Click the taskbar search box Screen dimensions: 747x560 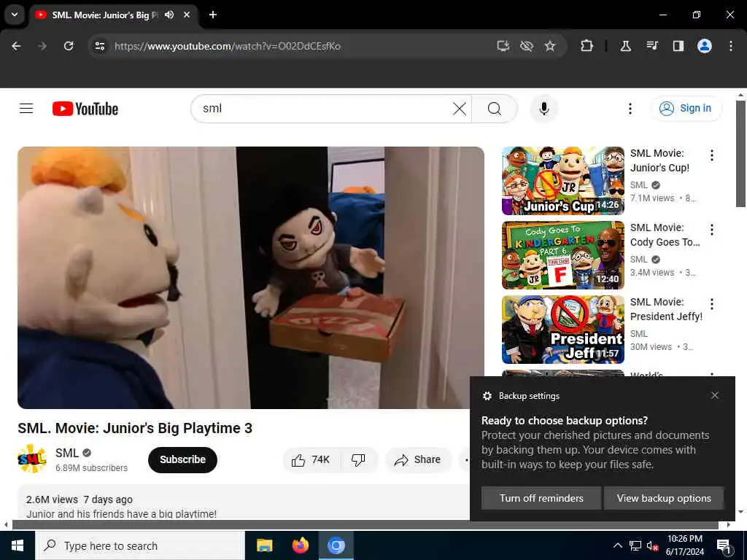[140, 545]
